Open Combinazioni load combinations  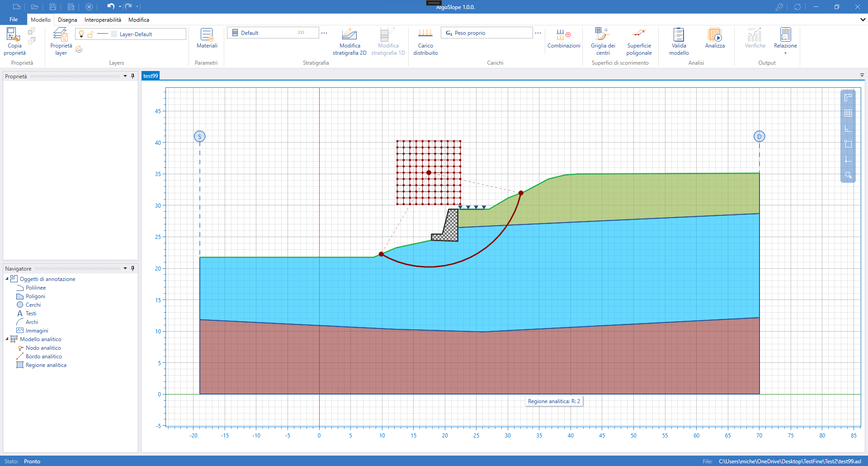coord(564,38)
